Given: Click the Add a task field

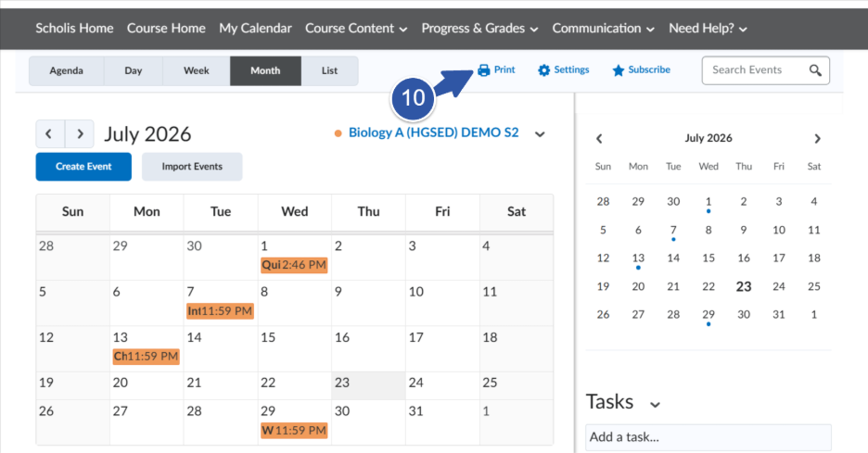Looking at the screenshot, I should [x=708, y=437].
